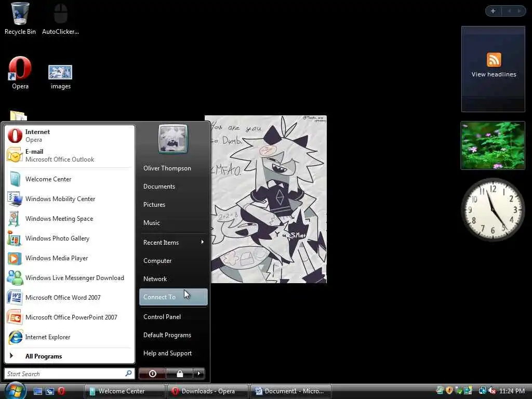The image size is (532, 399).
Task: Click the slideshow flower picture gadget
Action: [493, 145]
